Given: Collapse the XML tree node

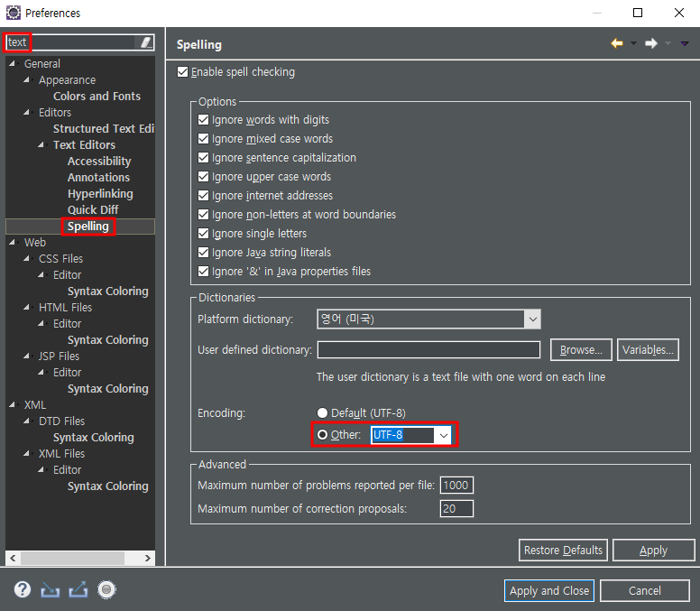Looking at the screenshot, I should click(x=13, y=404).
